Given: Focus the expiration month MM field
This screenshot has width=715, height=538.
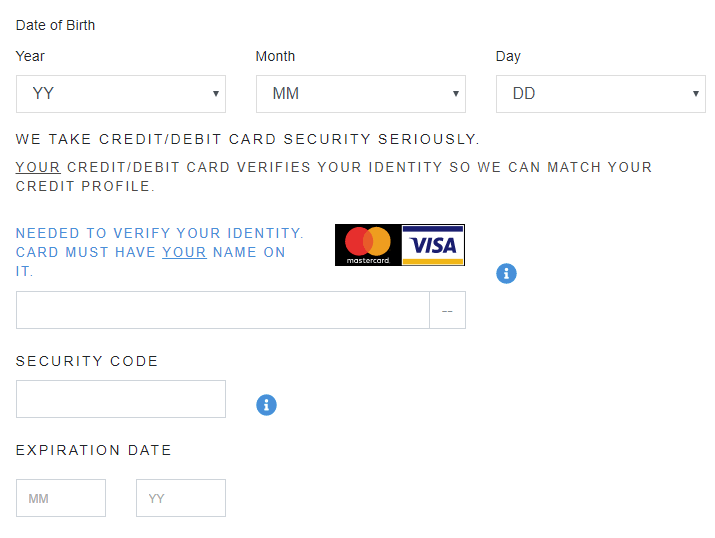Looking at the screenshot, I should pyautogui.click(x=61, y=498).
